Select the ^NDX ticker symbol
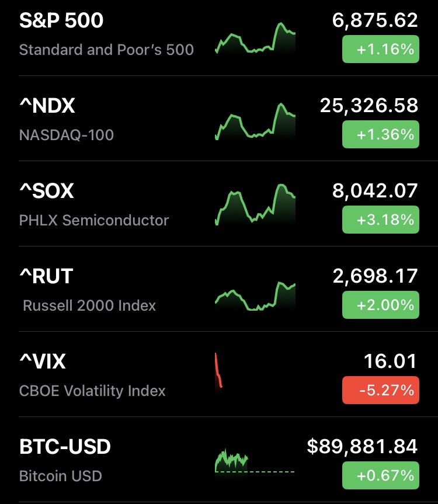Image resolution: width=438 pixels, height=504 pixels. click(x=47, y=106)
